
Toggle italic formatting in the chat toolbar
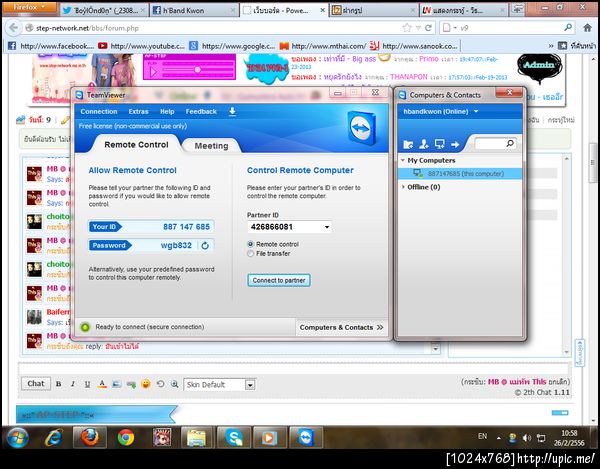point(73,384)
